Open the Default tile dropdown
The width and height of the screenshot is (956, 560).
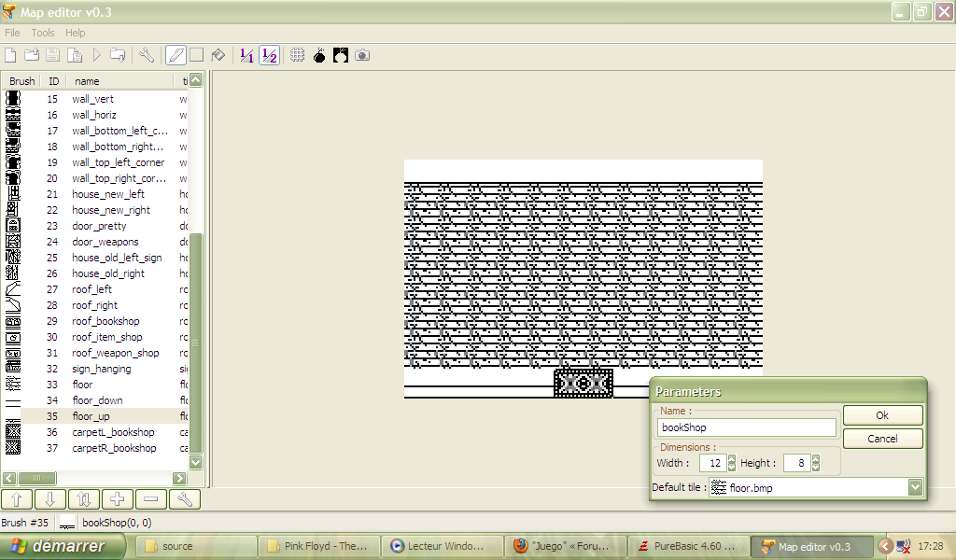coord(915,487)
